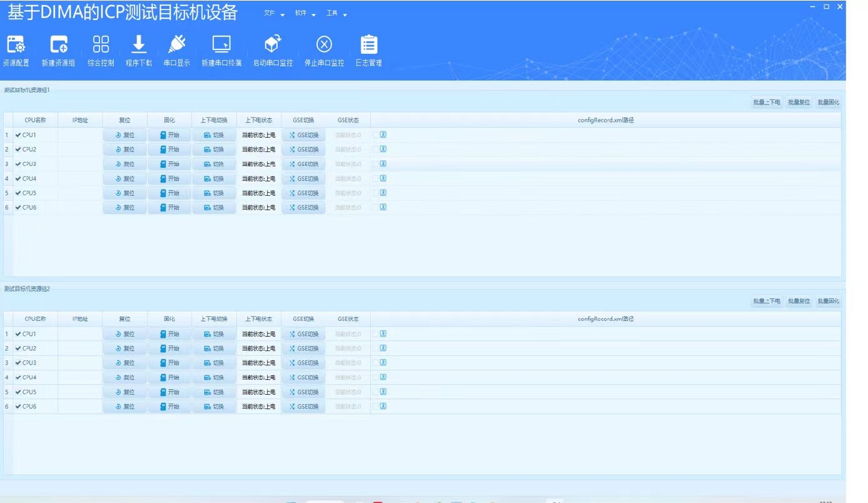Browse configRecord.xml for CPU1 in 资源组2

tap(383, 333)
